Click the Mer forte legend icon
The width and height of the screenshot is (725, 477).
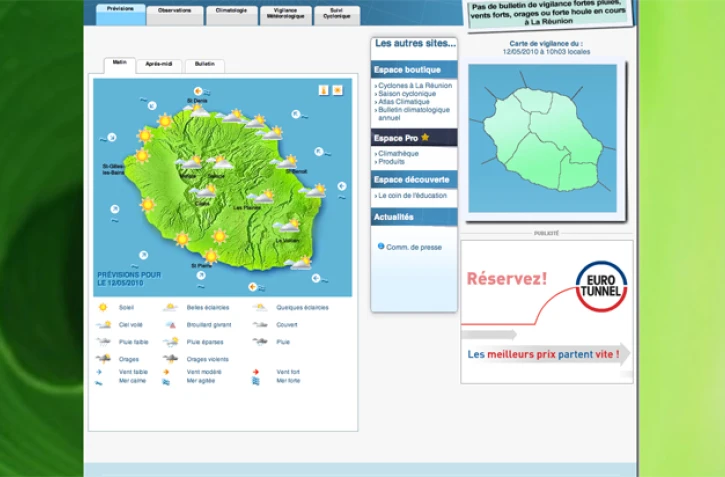(256, 381)
